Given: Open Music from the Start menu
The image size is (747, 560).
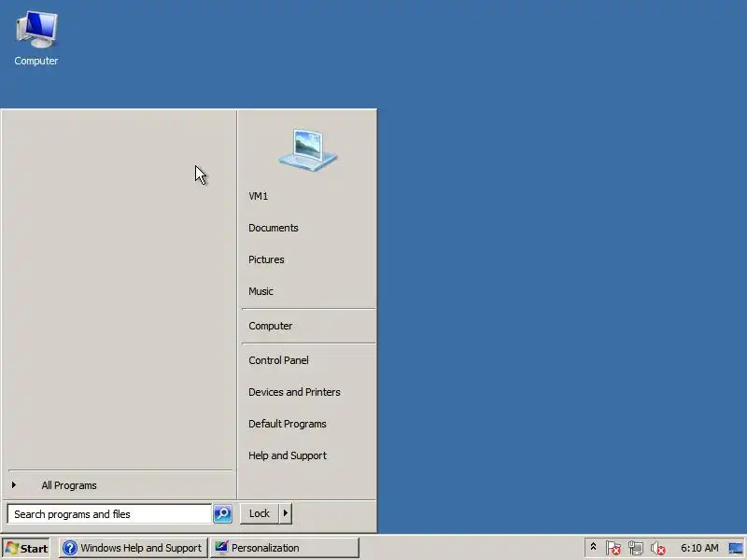Looking at the screenshot, I should 308,291.
